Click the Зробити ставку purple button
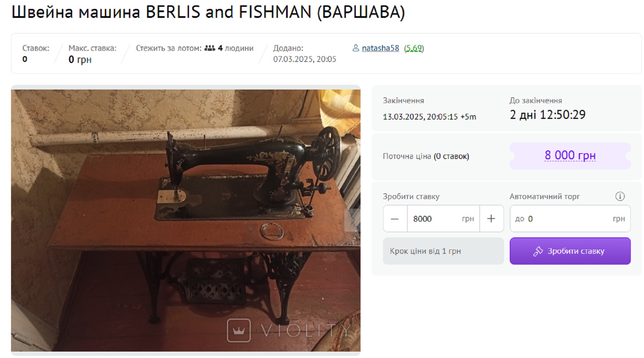This screenshot has width=644, height=358. pyautogui.click(x=570, y=251)
